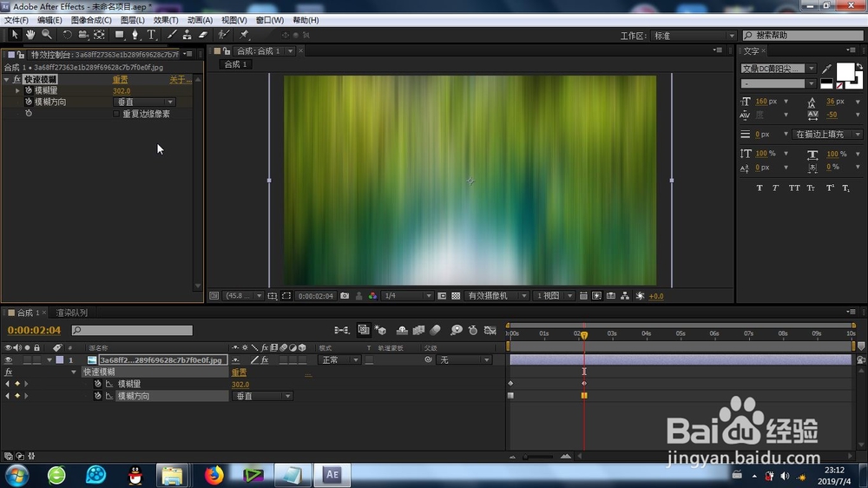Viewport: 868px width, 488px height.
Task: Toggle stopwatch for 模糊方向 in effect controls
Action: coord(29,102)
